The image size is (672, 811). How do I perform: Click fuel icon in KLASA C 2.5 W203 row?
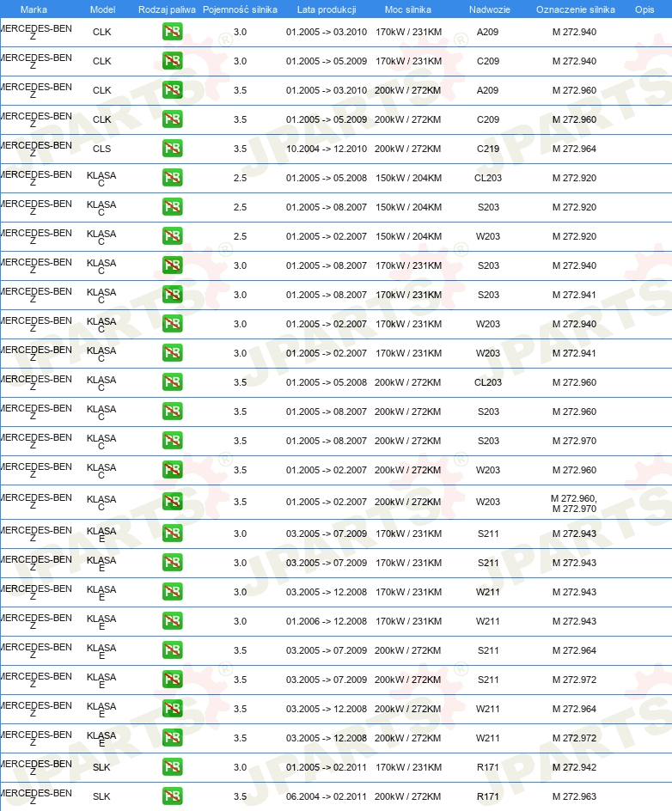point(172,236)
